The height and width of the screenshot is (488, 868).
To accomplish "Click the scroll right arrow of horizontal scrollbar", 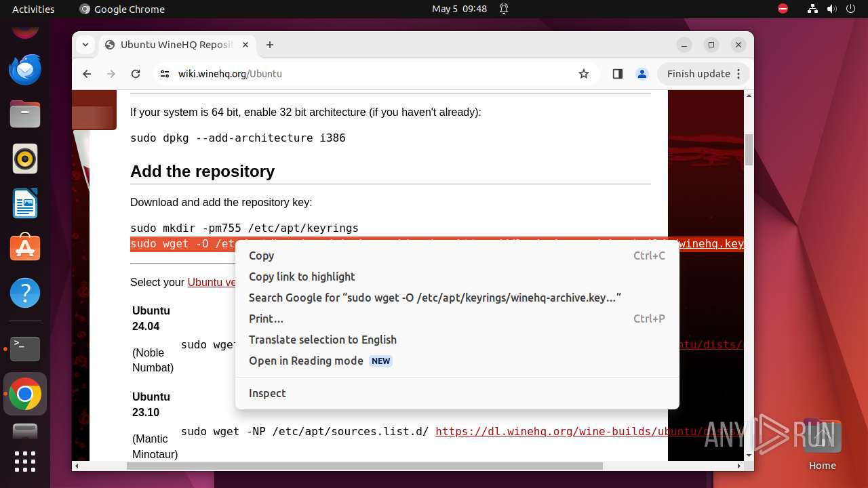I will 740,466.
